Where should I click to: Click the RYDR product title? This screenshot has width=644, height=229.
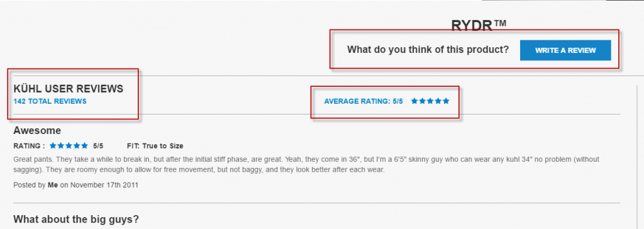click(479, 26)
